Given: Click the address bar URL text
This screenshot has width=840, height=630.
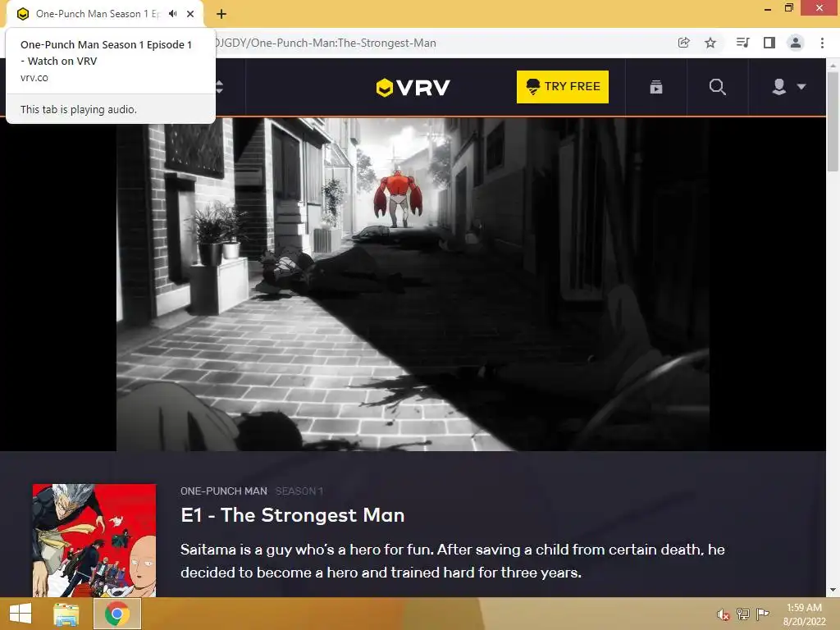Looking at the screenshot, I should (326, 43).
